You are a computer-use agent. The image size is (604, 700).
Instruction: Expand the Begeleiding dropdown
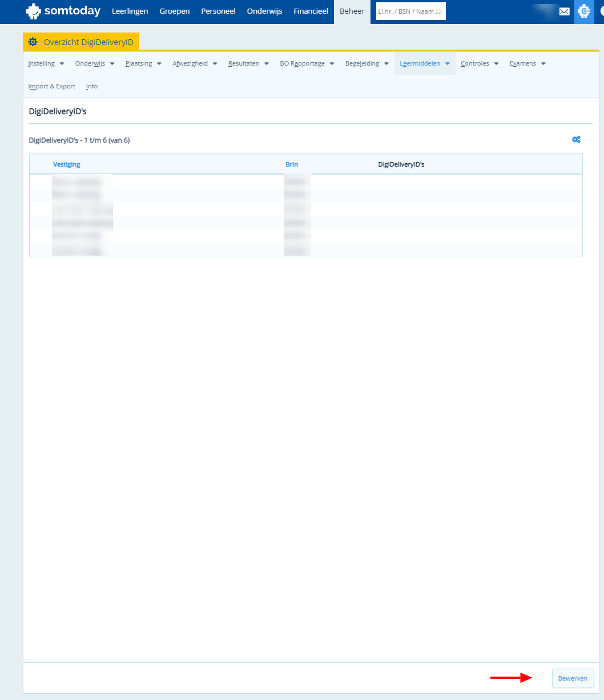(x=367, y=63)
